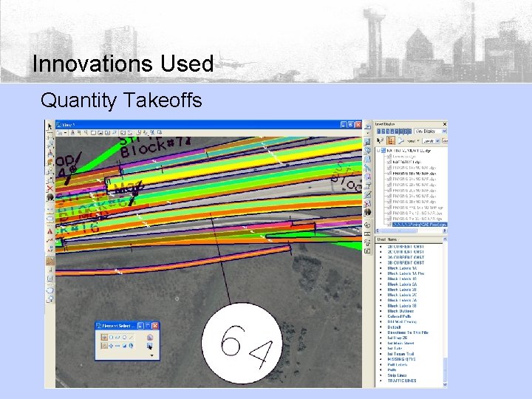Collapse the root dgn tree node

[379, 150]
